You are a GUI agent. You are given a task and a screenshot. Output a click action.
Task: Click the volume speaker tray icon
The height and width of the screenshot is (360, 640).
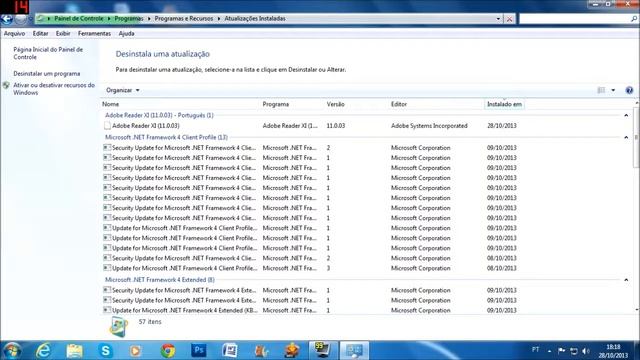pos(586,351)
